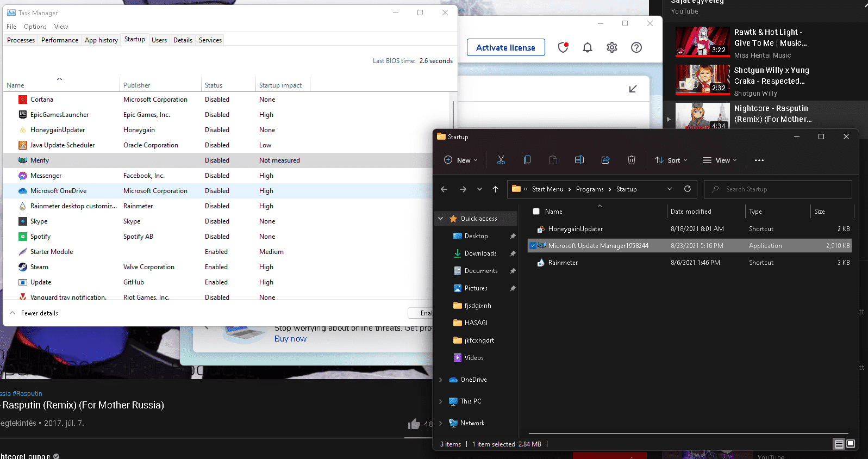Switch to details view icon in explorer status bar
868x459 pixels.
(x=839, y=444)
